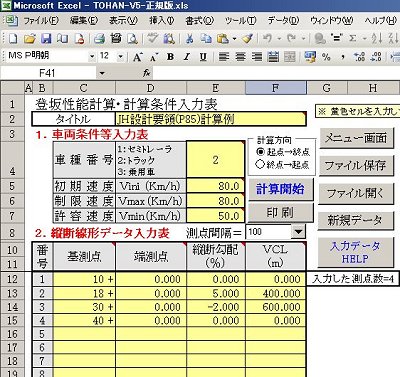Screen dimensions: 400x377
Task: Click the 入力データ HELP button
Action: point(355,252)
